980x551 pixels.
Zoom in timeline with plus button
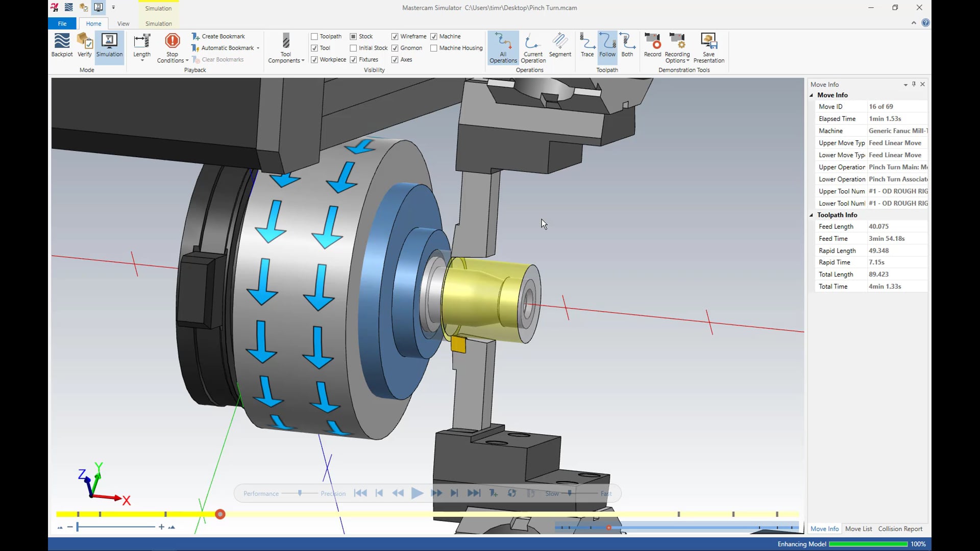pos(161,527)
